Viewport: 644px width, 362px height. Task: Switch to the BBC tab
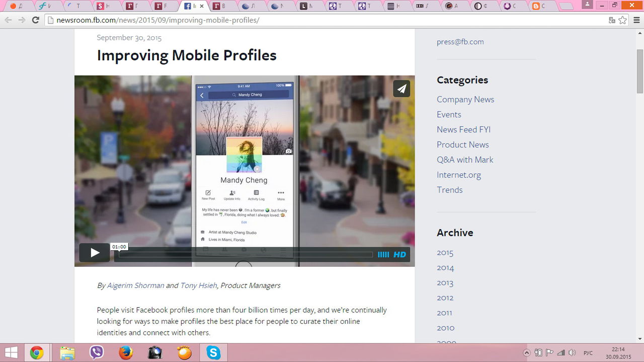pyautogui.click(x=425, y=6)
